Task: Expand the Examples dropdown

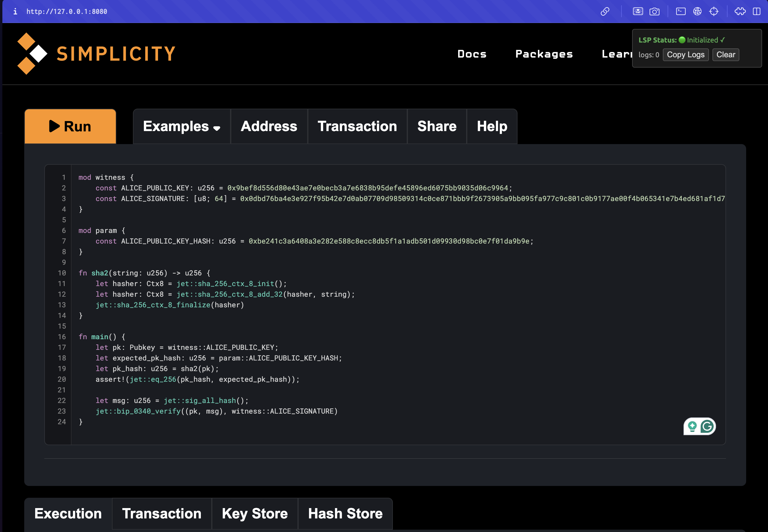Action: [182, 126]
